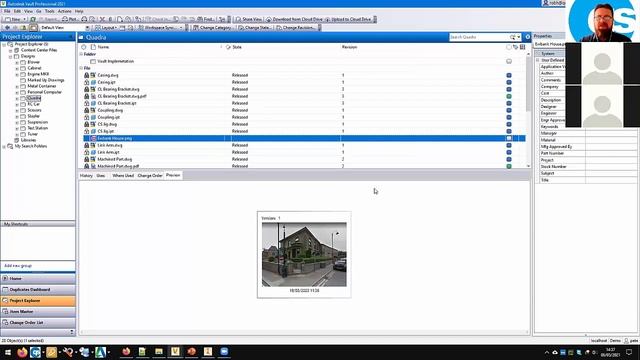Click Download from Cloud Drive
The height and width of the screenshot is (360, 640).
pyautogui.click(x=294, y=19)
